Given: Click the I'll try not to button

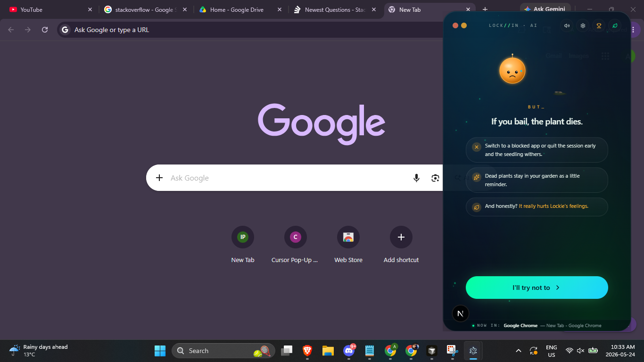Looking at the screenshot, I should click(537, 288).
